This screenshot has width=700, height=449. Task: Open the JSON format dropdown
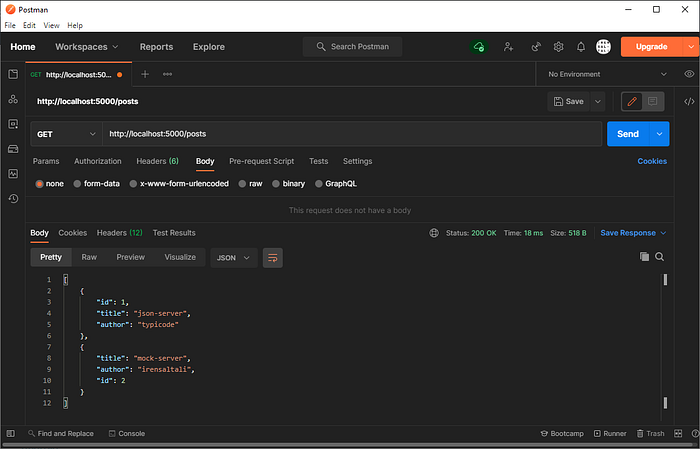pos(234,258)
